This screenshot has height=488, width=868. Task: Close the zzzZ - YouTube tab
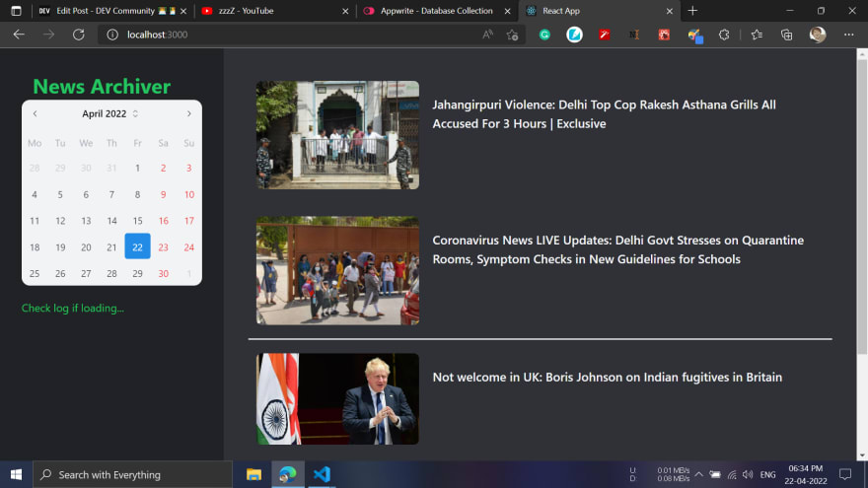(345, 11)
